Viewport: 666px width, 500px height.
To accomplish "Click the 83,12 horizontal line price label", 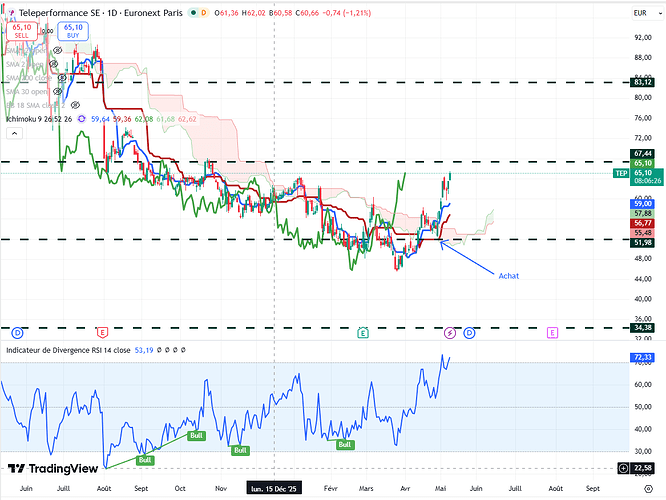I will pyautogui.click(x=643, y=82).
